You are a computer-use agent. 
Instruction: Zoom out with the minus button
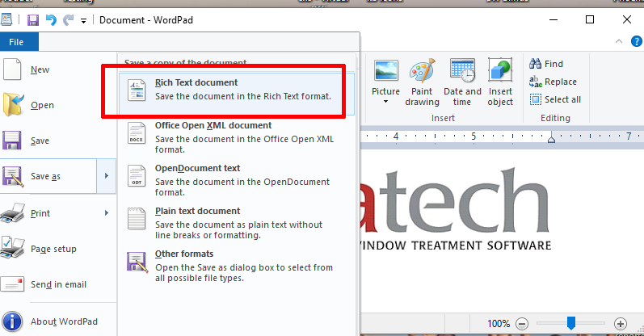coord(522,324)
